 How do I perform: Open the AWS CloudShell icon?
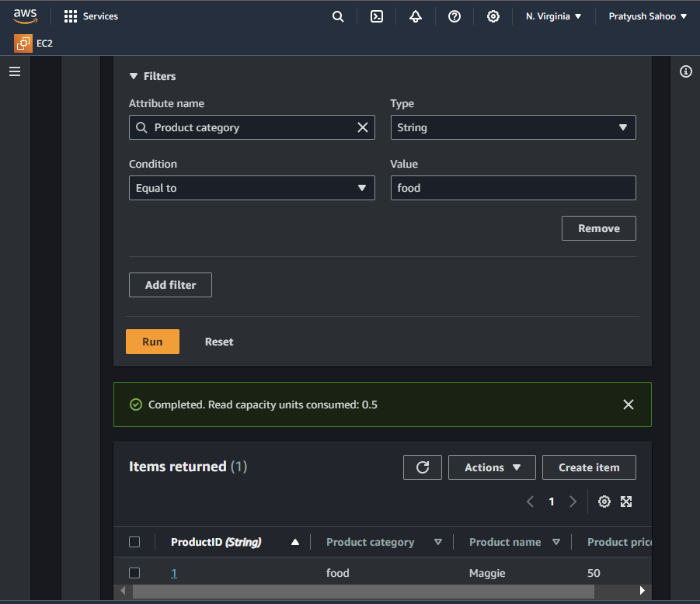click(377, 16)
